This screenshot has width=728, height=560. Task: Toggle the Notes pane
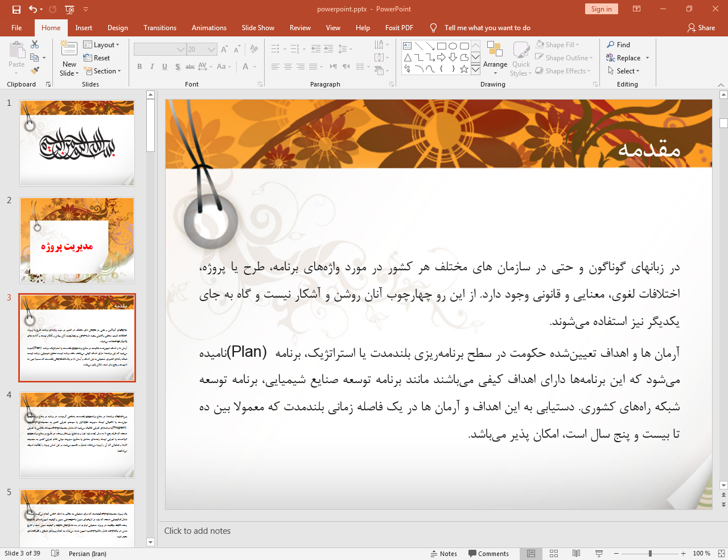[443, 553]
